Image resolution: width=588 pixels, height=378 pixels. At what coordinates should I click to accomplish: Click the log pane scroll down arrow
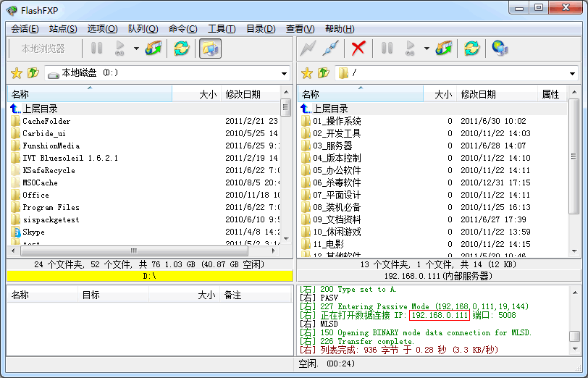pyautogui.click(x=575, y=349)
